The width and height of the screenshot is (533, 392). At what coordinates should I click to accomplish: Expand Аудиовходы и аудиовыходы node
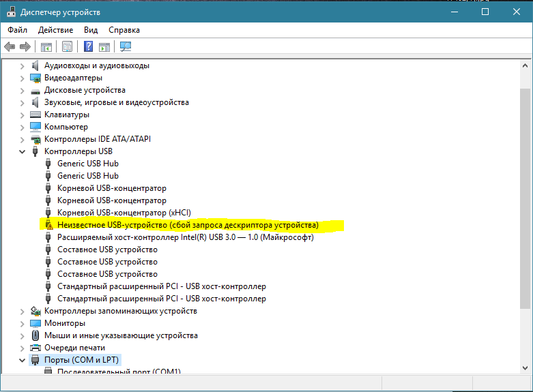pos(22,66)
